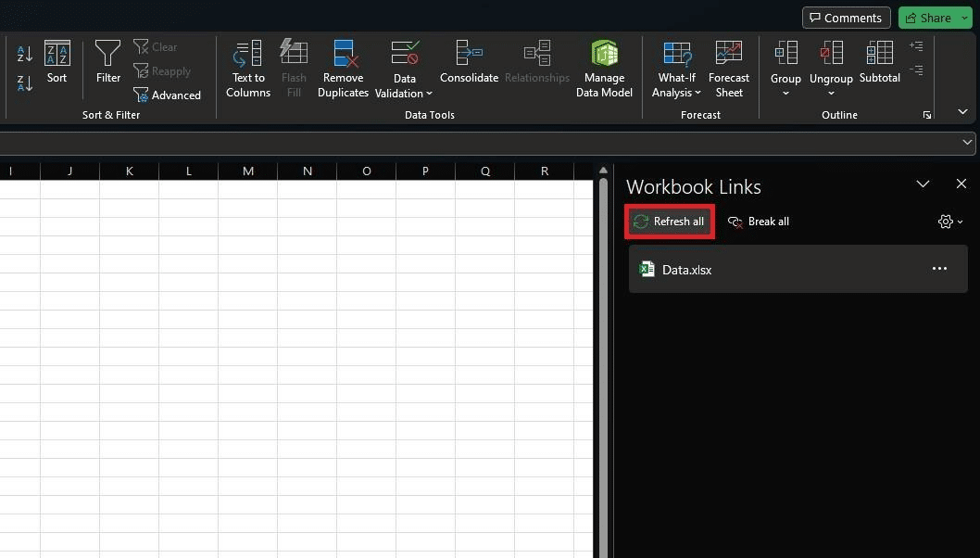Expand the Ungroup dropdown

point(831,93)
